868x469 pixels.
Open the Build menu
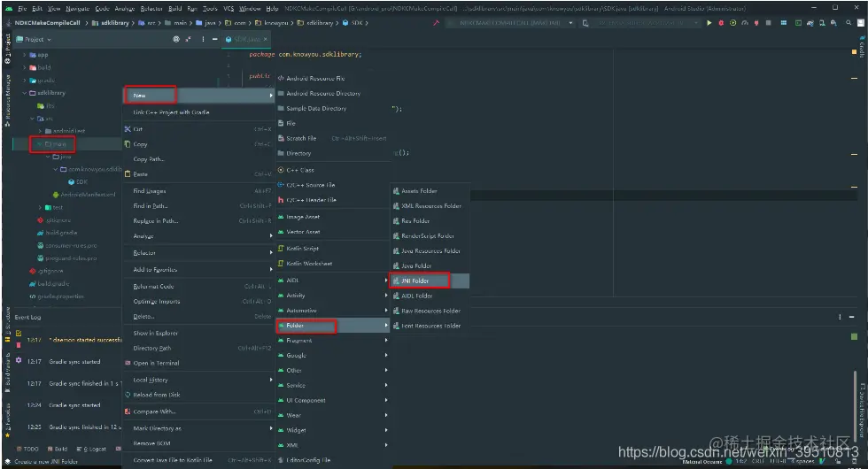coord(175,8)
